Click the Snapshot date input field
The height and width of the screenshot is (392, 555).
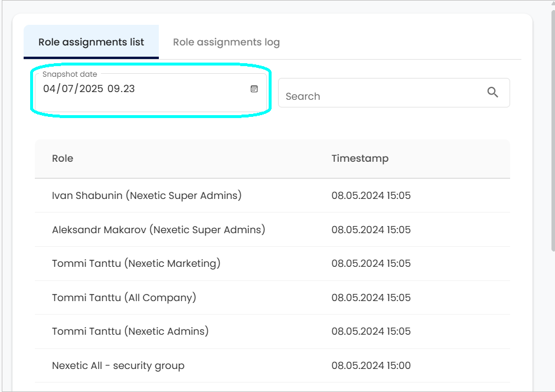pyautogui.click(x=151, y=93)
